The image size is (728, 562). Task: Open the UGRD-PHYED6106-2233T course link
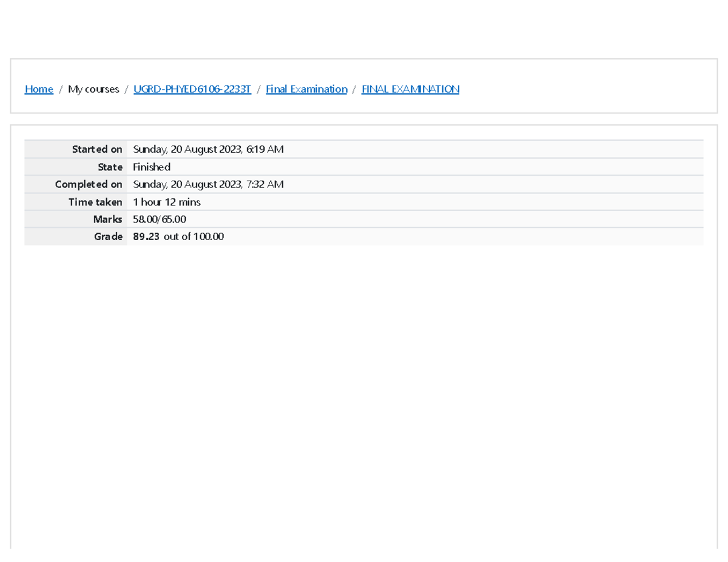click(x=192, y=89)
